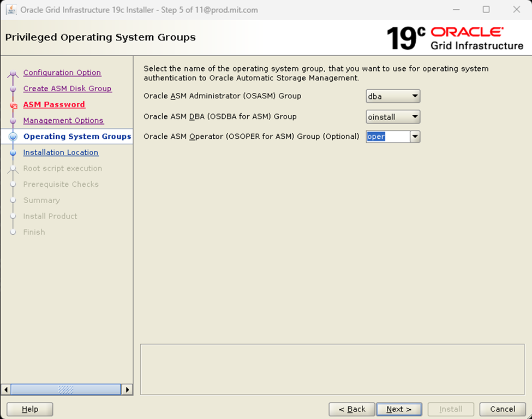Screen dimensions: 532x419
Task: Click the Configuration Option step bullet icon
Action: [x=13, y=73]
